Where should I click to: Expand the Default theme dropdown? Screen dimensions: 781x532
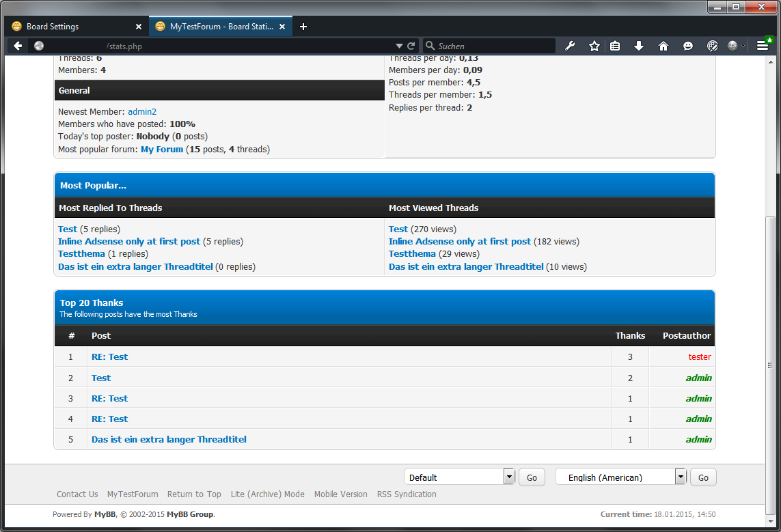click(508, 477)
